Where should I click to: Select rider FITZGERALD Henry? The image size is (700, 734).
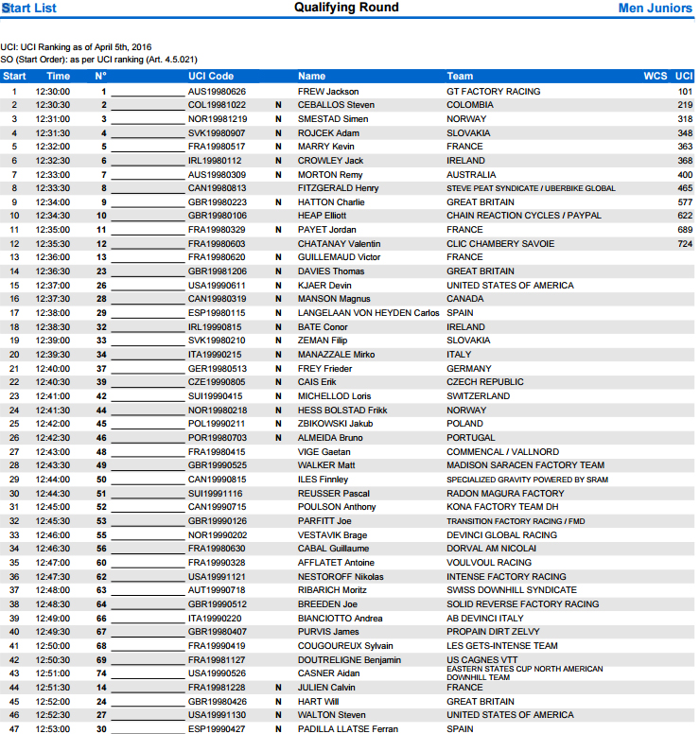click(338, 188)
